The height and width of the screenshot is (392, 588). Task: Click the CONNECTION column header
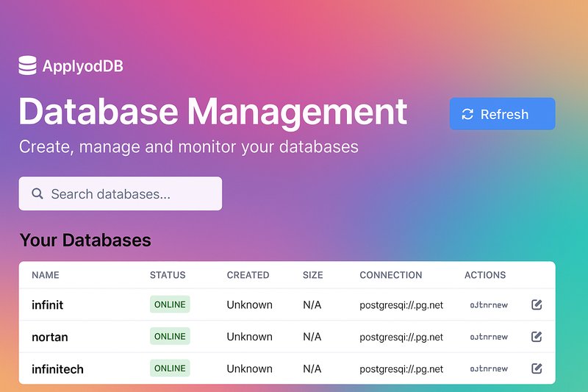[390, 275]
